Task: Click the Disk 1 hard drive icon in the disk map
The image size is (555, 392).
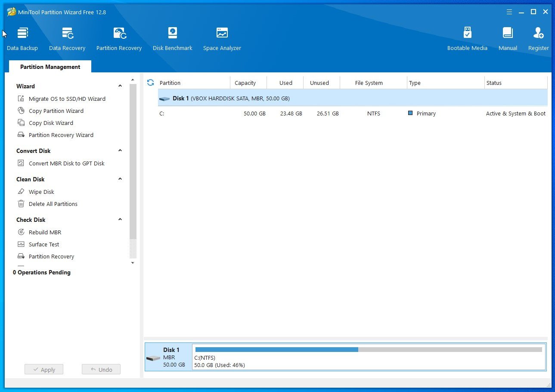Action: (x=153, y=358)
